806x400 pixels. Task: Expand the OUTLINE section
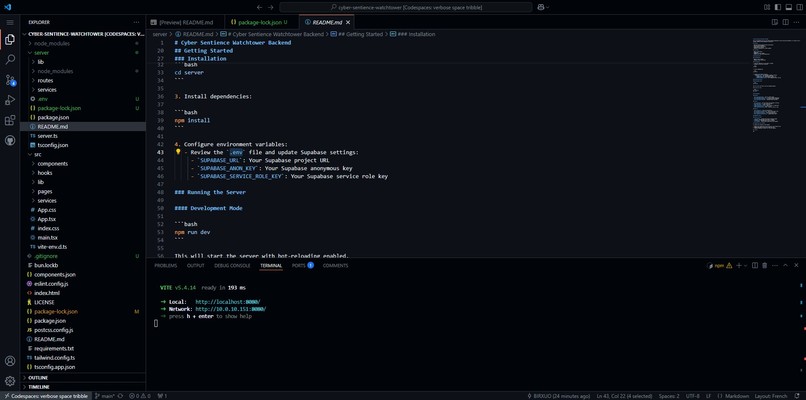[82, 377]
